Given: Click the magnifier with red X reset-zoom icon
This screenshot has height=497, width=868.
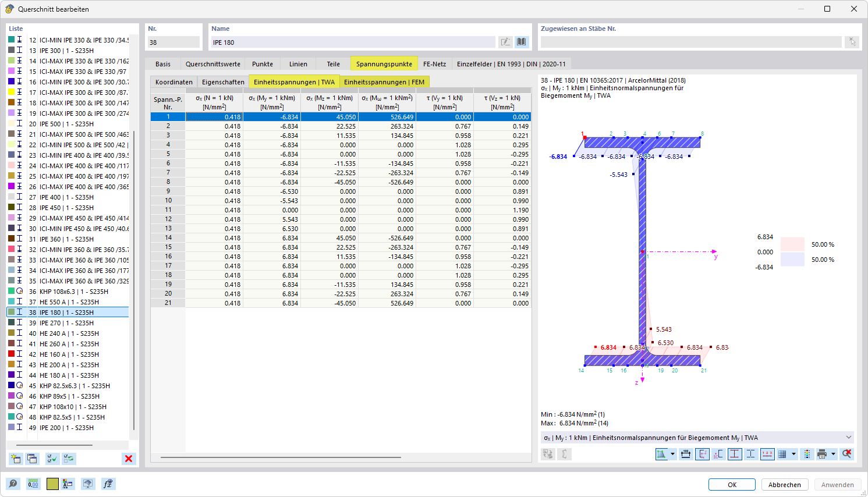Looking at the screenshot, I should pyautogui.click(x=846, y=454).
